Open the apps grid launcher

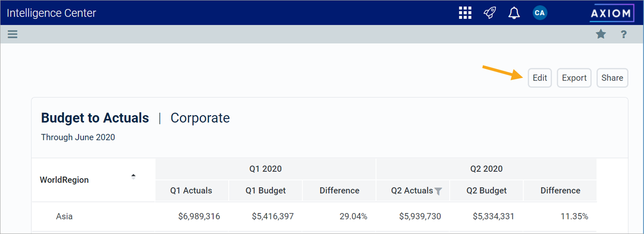point(464,13)
